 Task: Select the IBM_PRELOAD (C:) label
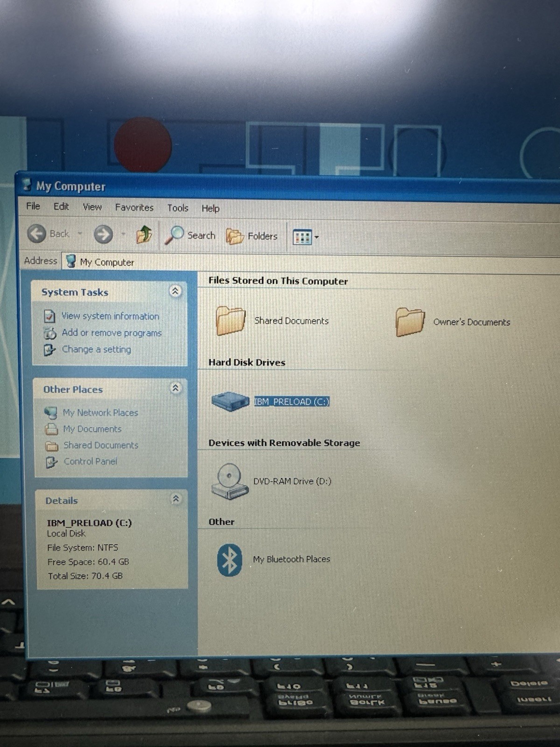coord(292,402)
